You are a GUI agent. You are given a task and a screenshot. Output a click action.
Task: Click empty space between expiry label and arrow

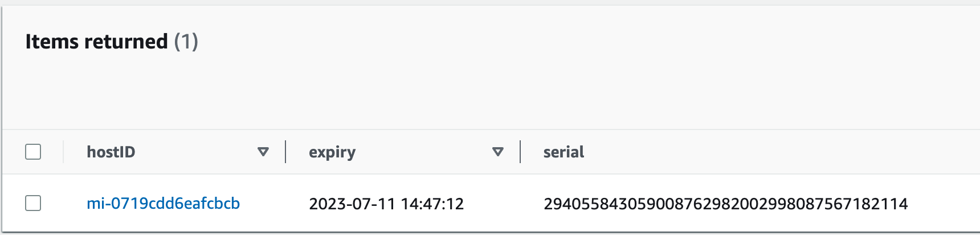(x=424, y=152)
